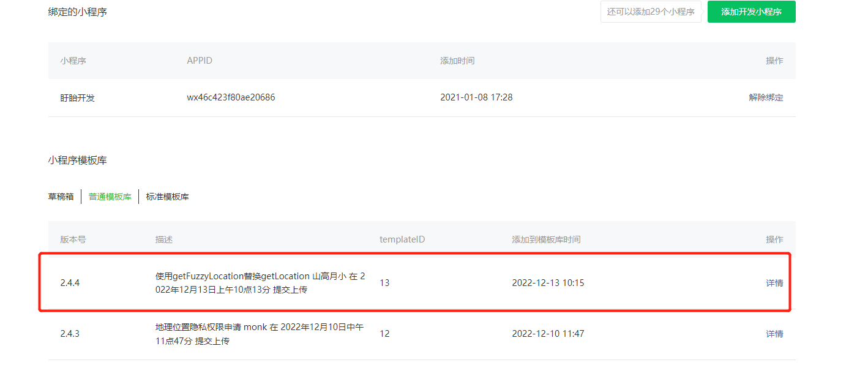Open 详情 for version 2.4.4
The width and height of the screenshot is (868, 365).
pos(774,283)
